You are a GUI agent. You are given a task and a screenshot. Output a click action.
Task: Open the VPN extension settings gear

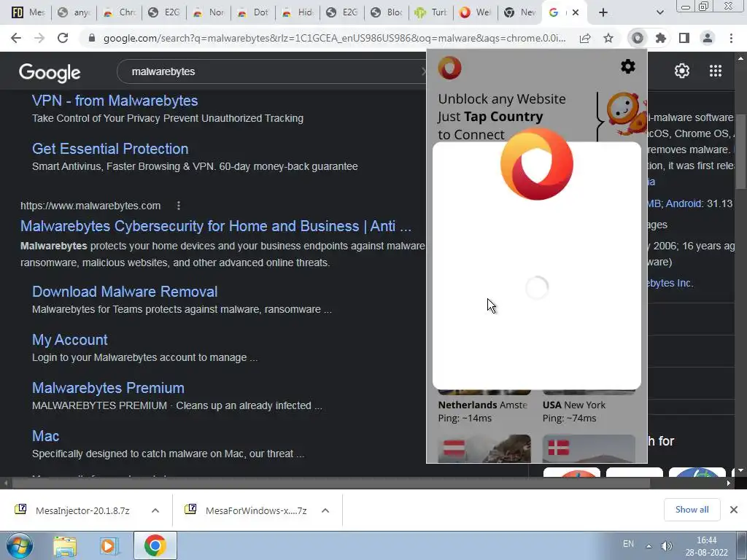pos(628,66)
